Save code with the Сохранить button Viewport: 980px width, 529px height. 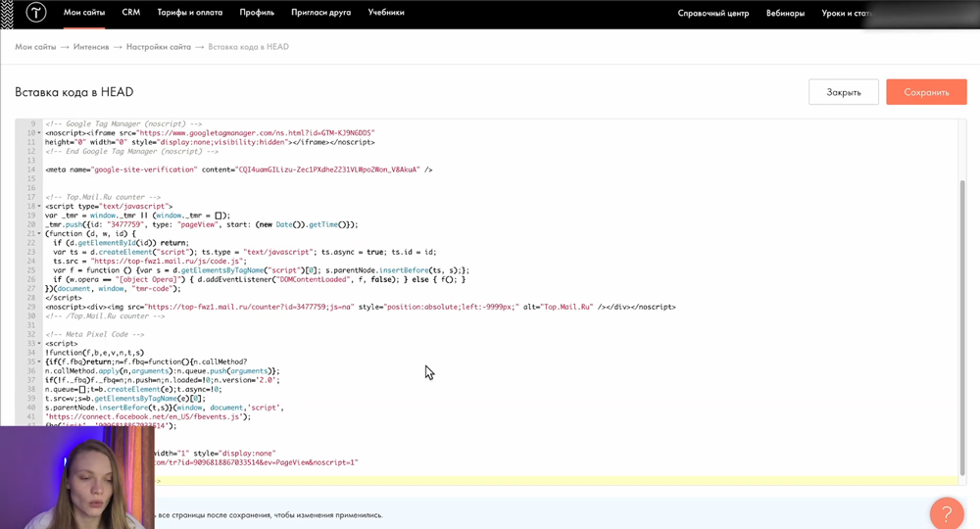pos(926,92)
